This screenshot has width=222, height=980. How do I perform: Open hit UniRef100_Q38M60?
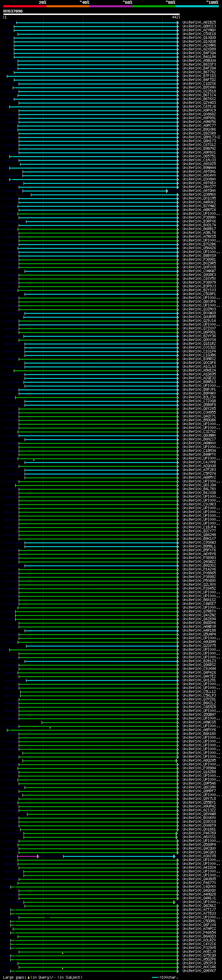199,194
